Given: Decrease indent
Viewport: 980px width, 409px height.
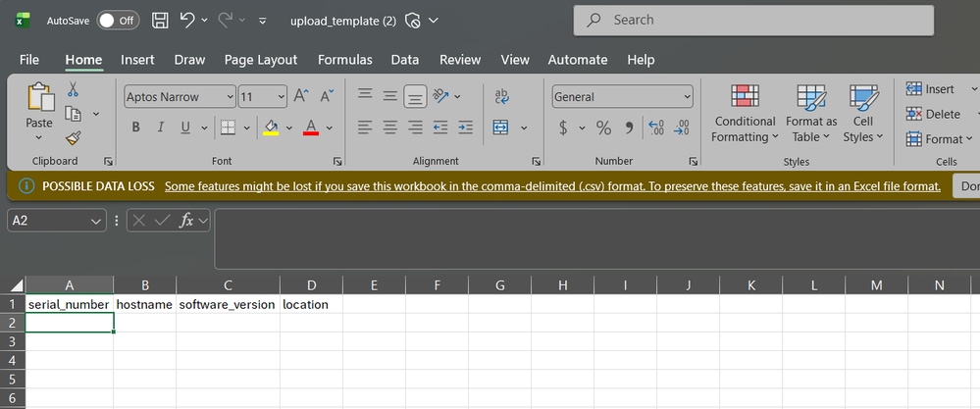Looking at the screenshot, I should pyautogui.click(x=440, y=128).
